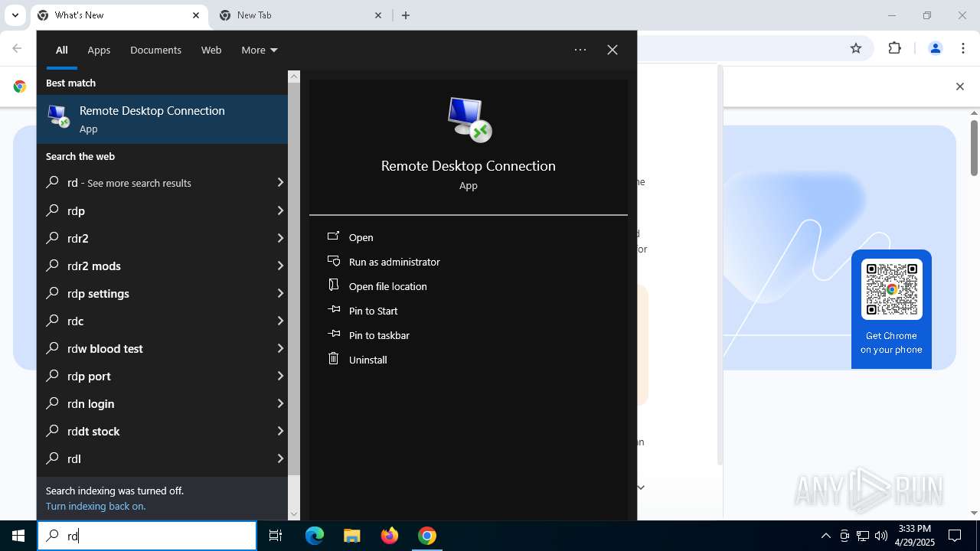This screenshot has height=551, width=980.
Task: Expand the rdp suggestion arrow
Action: click(x=280, y=210)
